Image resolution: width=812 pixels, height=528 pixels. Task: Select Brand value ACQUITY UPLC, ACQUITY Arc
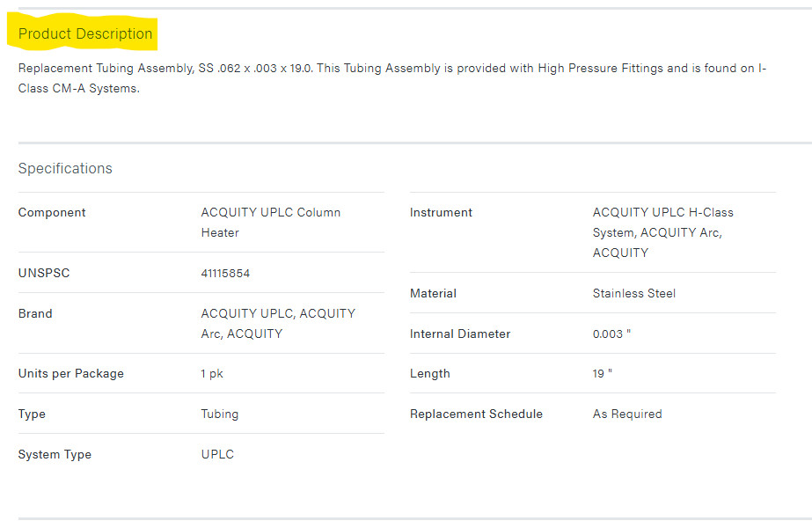[278, 323]
